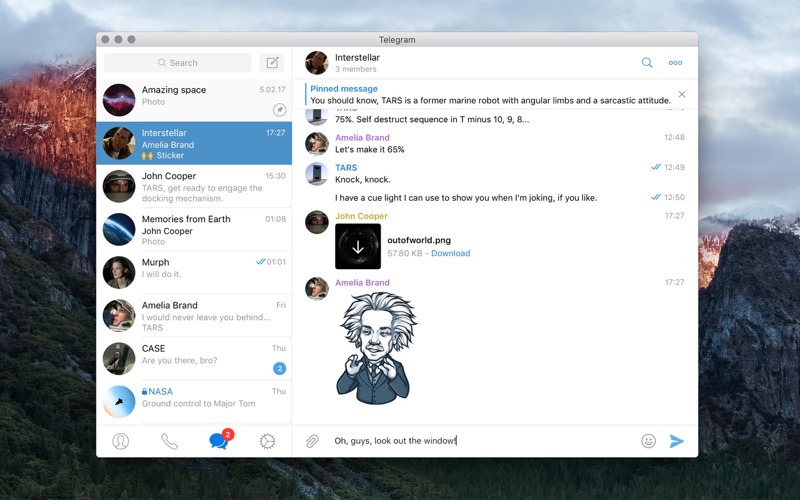Click in the sidebar Search field
Screen dimensions: 800x500
pos(178,63)
